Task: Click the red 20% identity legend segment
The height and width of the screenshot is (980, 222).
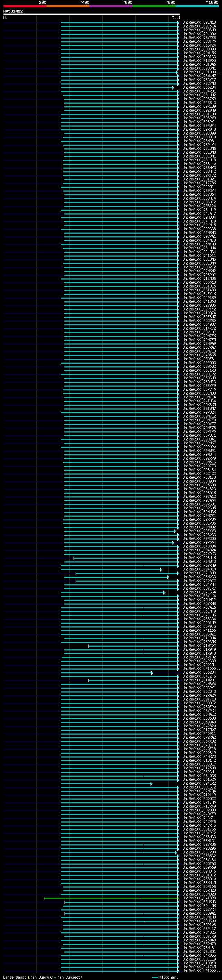Action: pos(25,6)
